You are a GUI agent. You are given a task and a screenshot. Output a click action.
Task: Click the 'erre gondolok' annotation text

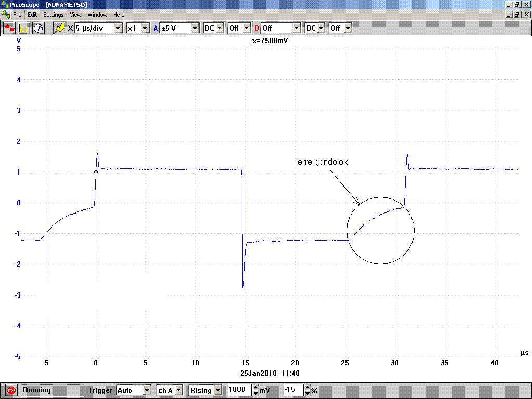[323, 162]
